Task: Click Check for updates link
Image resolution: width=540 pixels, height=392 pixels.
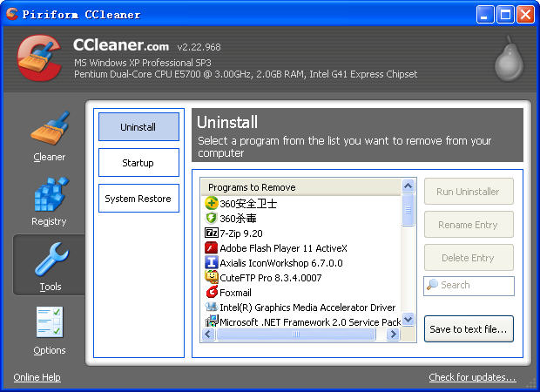Action: [472, 377]
